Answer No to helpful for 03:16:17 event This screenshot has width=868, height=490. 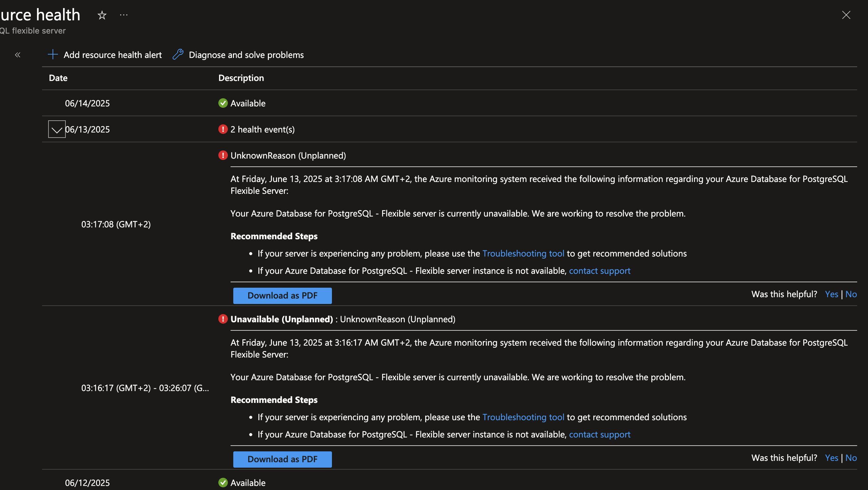pyautogui.click(x=851, y=458)
